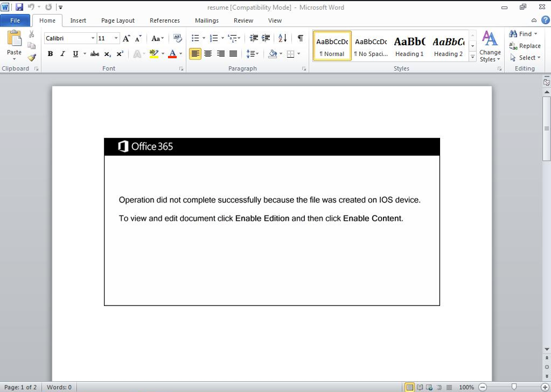This screenshot has width=551, height=392.
Task: Increase paragraph indent
Action: [x=266, y=38]
